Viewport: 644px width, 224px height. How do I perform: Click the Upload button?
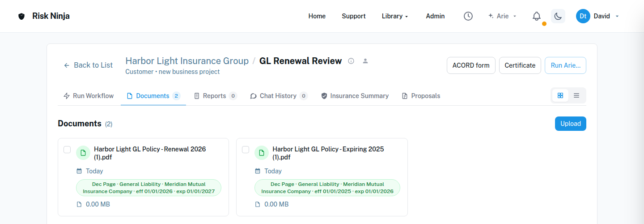pyautogui.click(x=571, y=124)
